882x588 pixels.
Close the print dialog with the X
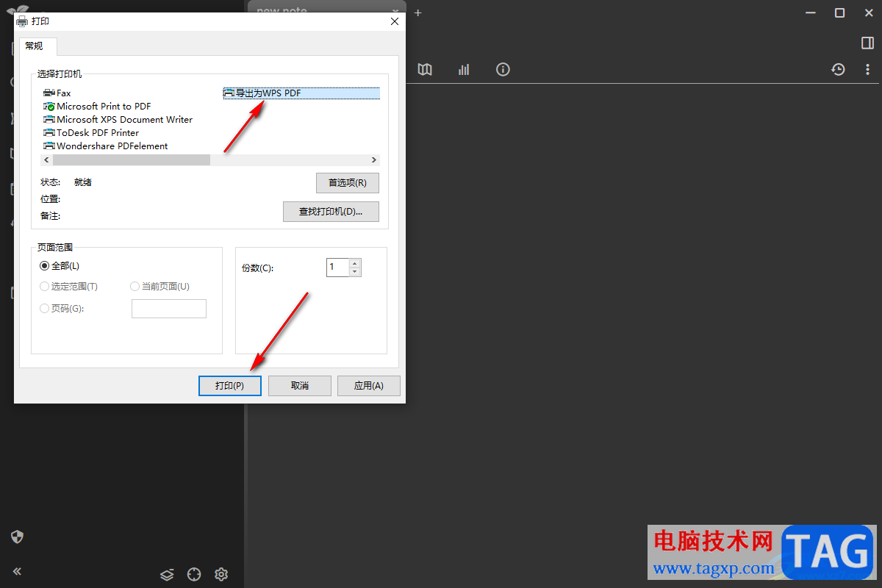point(395,21)
